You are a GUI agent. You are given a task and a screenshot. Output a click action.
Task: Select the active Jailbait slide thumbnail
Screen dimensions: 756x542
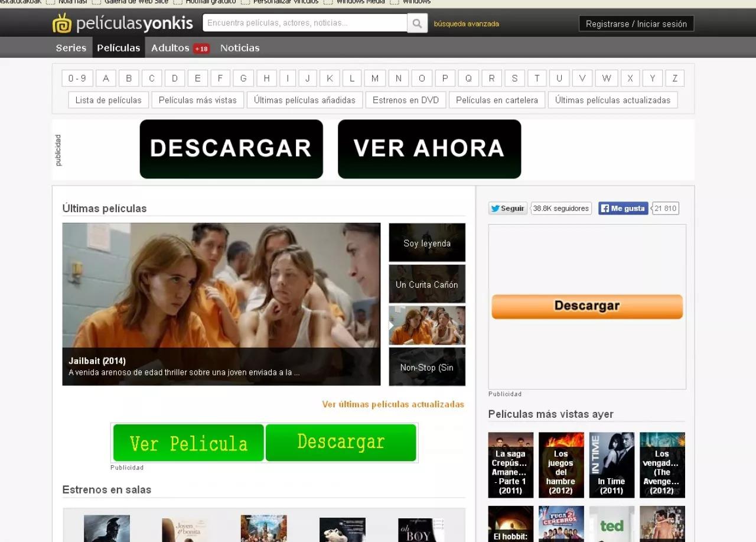tap(427, 325)
